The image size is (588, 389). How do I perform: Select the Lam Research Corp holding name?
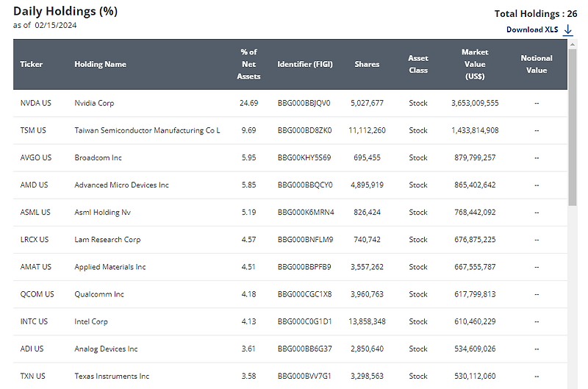click(x=107, y=239)
